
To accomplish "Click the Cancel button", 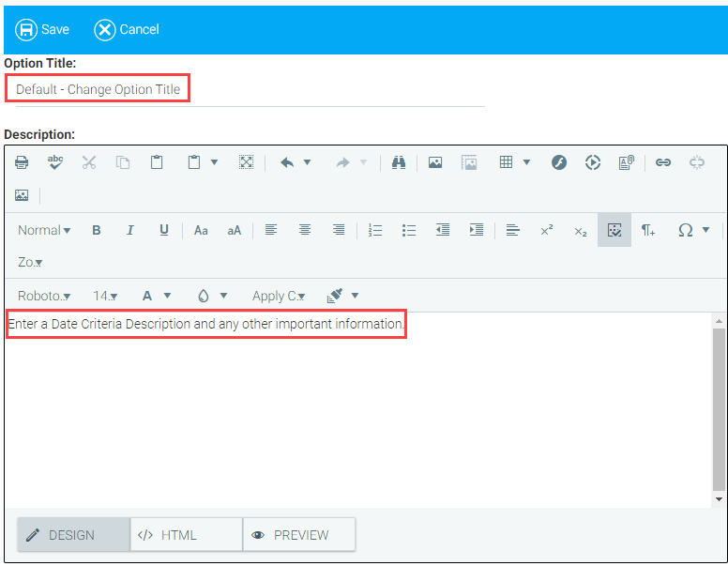I will (x=127, y=29).
